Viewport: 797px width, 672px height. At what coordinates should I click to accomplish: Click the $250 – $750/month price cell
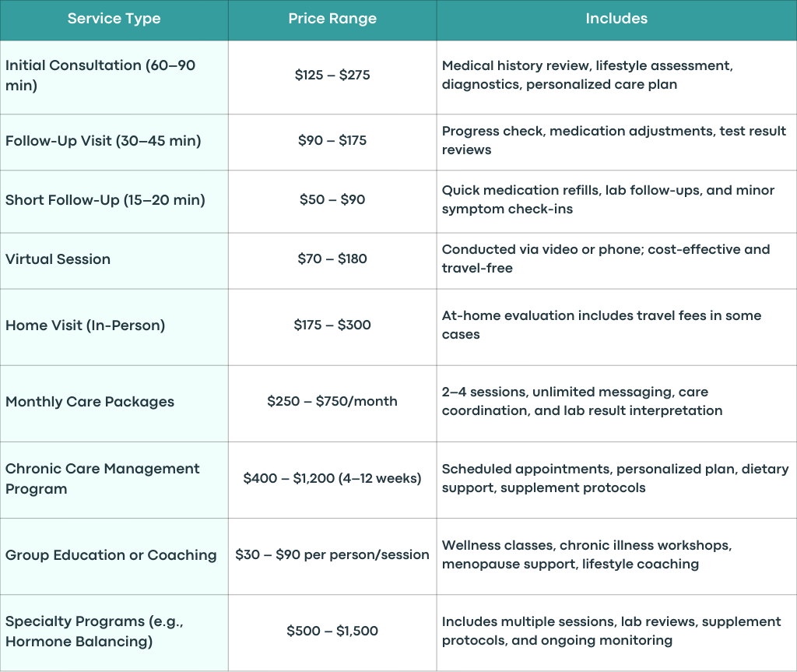(x=332, y=403)
